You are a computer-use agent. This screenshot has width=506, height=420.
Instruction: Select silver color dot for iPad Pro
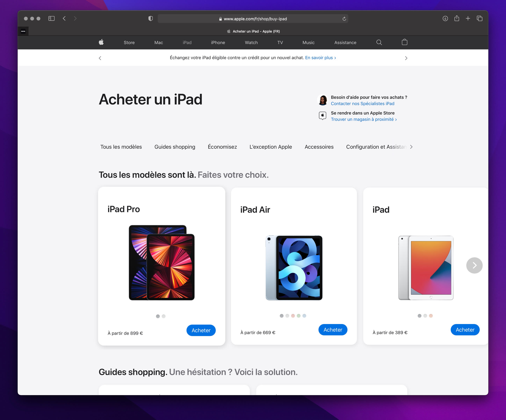(x=164, y=316)
